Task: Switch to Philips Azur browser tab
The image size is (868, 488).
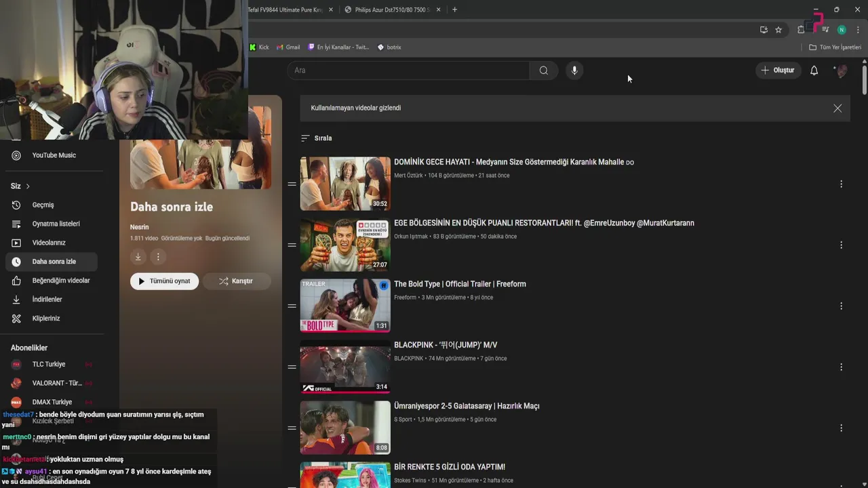Action: tap(391, 9)
